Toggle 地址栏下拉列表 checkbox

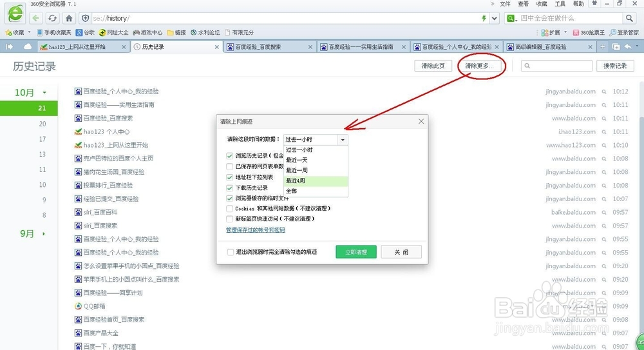(230, 177)
